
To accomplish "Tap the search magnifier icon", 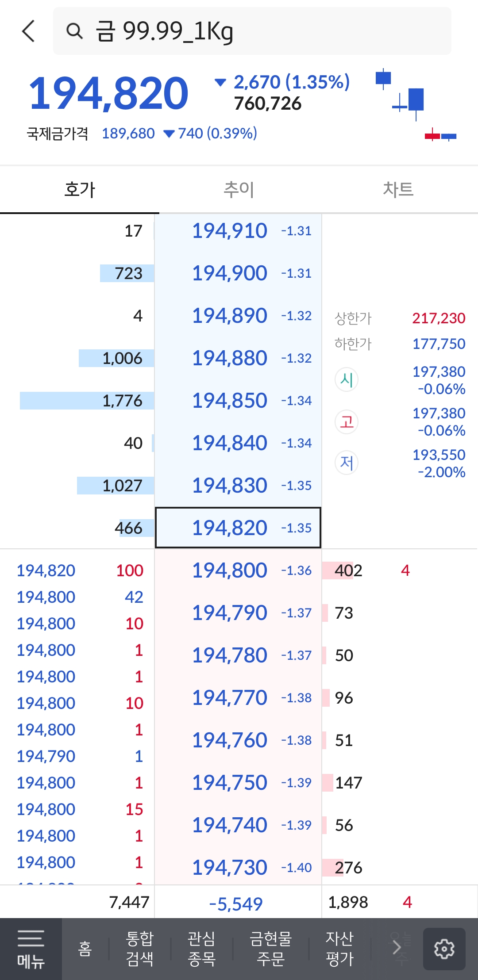I will 74,31.
